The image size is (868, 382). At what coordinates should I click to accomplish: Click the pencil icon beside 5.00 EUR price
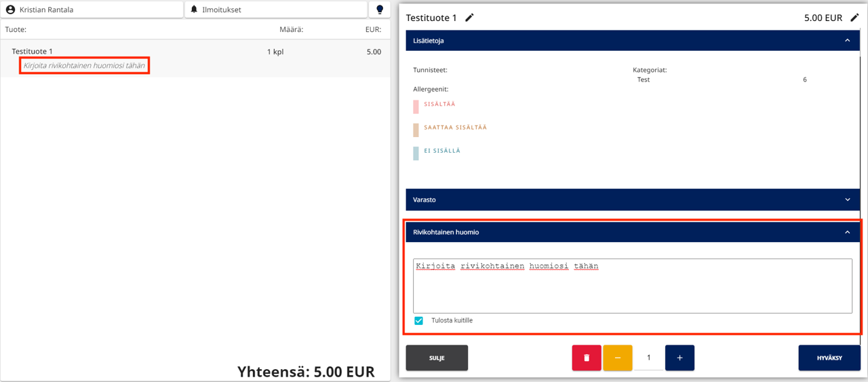point(854,18)
